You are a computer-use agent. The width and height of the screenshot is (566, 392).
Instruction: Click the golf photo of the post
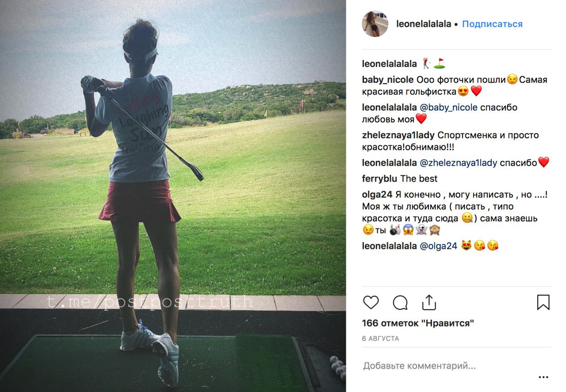coord(173,196)
